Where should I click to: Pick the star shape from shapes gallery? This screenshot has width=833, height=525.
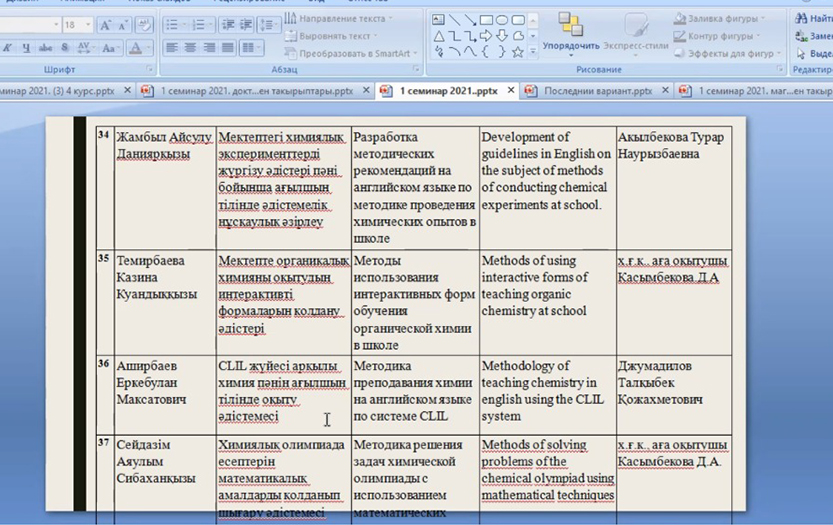coord(518,51)
